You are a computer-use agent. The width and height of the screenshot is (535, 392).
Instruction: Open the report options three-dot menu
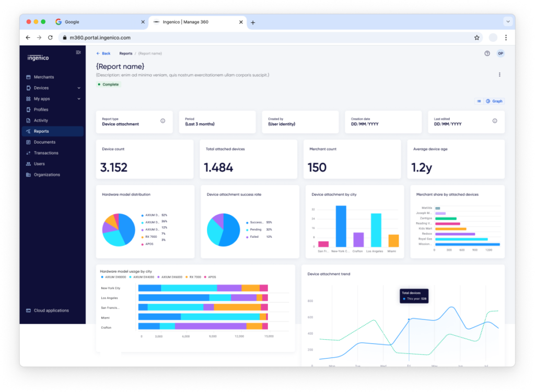499,75
